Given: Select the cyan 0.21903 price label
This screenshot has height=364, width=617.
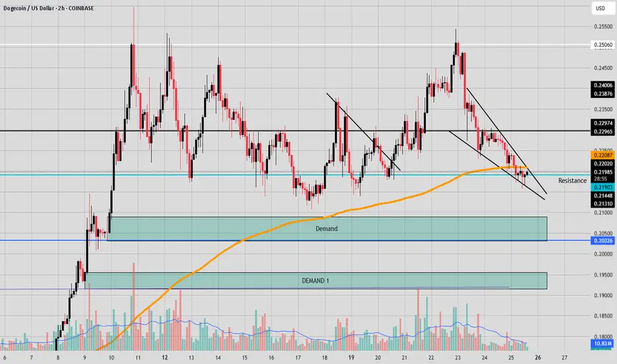Looking at the screenshot, I should [x=602, y=187].
